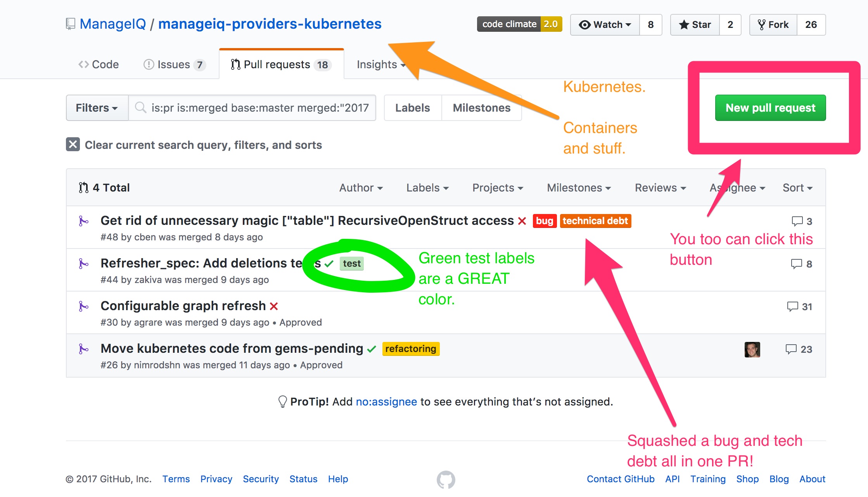Image resolution: width=868 pixels, height=497 pixels.
Task: Click the comment bubble icon showing 31
Action: (x=792, y=307)
